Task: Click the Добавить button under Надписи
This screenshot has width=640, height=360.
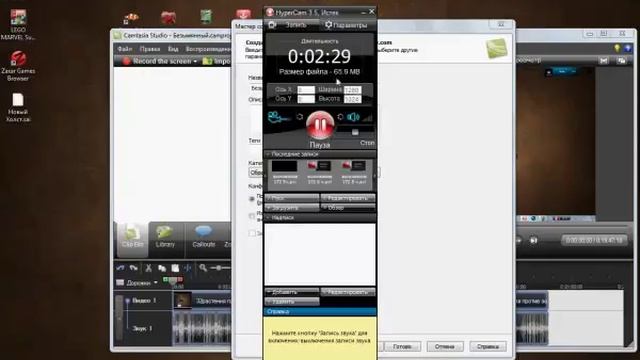Action: (x=292, y=292)
